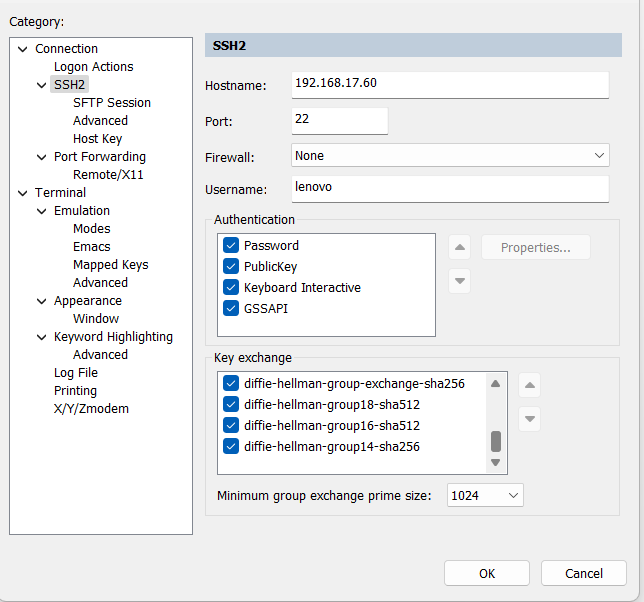Click key exchange list scroll-down arrow
Image resolution: width=644 pixels, height=602 pixels.
[x=495, y=462]
